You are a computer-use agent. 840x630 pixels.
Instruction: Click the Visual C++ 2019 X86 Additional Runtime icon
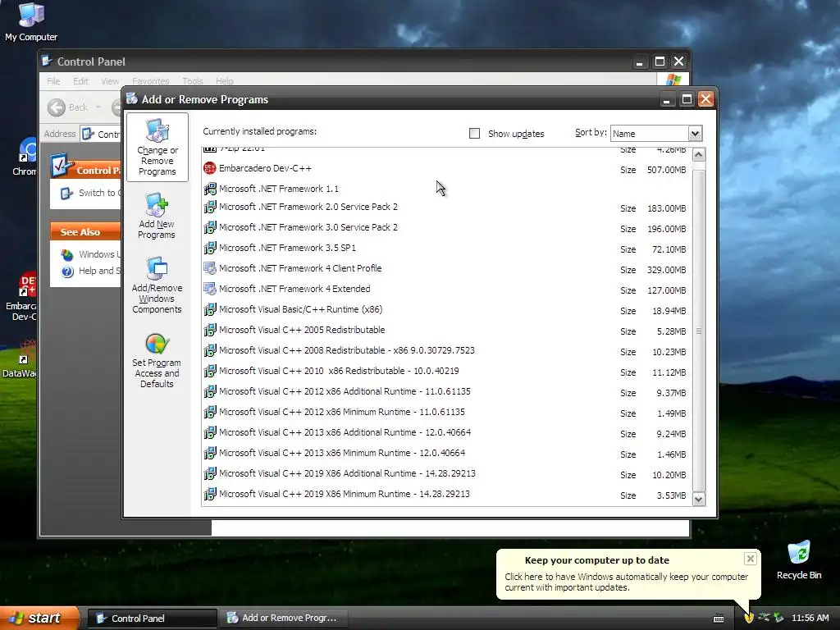point(209,473)
